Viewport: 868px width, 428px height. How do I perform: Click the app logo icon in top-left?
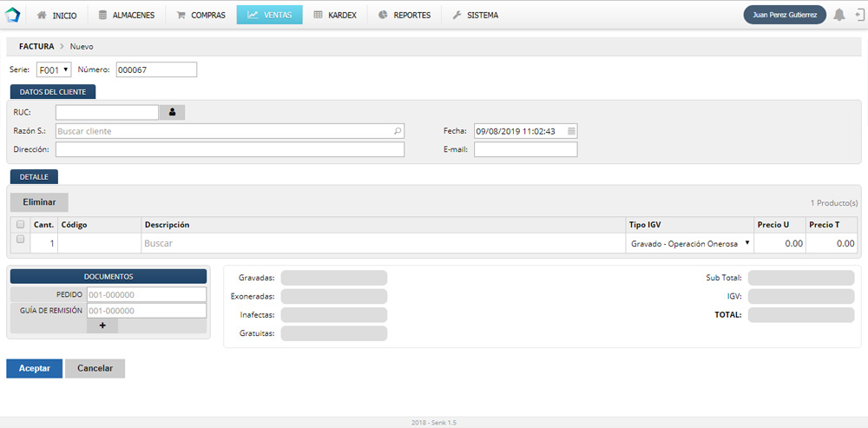[13, 15]
